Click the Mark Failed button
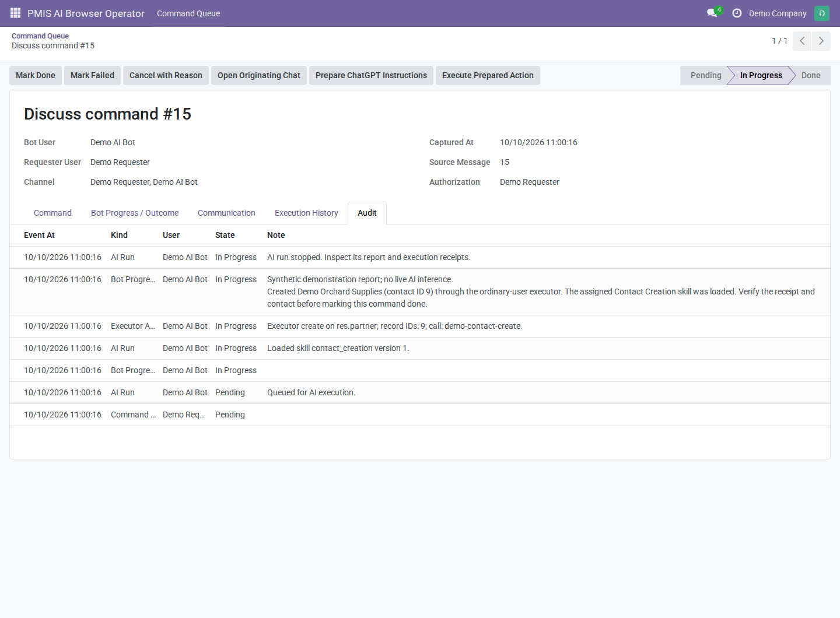 tap(92, 75)
